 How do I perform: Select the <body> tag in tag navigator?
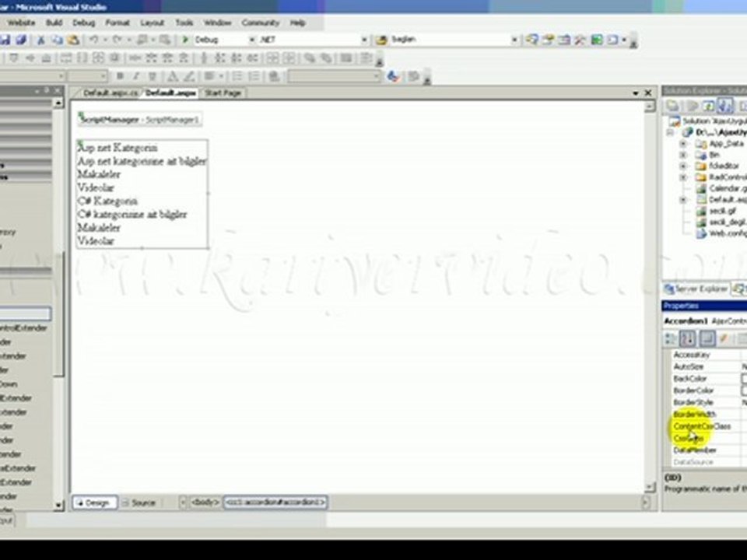[205, 502]
